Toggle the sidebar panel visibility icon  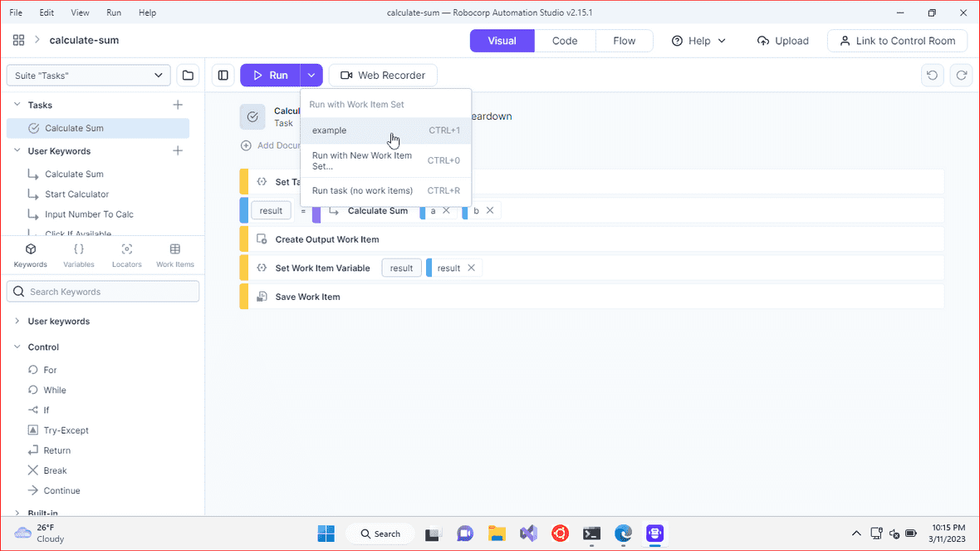(x=223, y=75)
